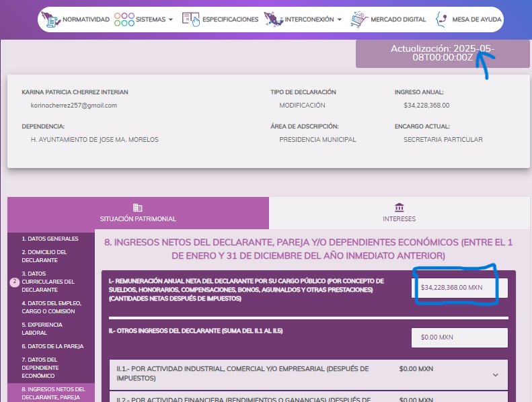Click the Interconexión map icon
Image resolution: width=532 pixels, height=402 pixels.
pyautogui.click(x=274, y=19)
